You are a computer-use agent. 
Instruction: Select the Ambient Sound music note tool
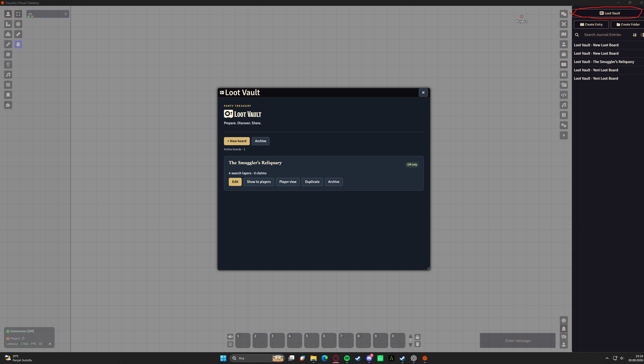8,75
